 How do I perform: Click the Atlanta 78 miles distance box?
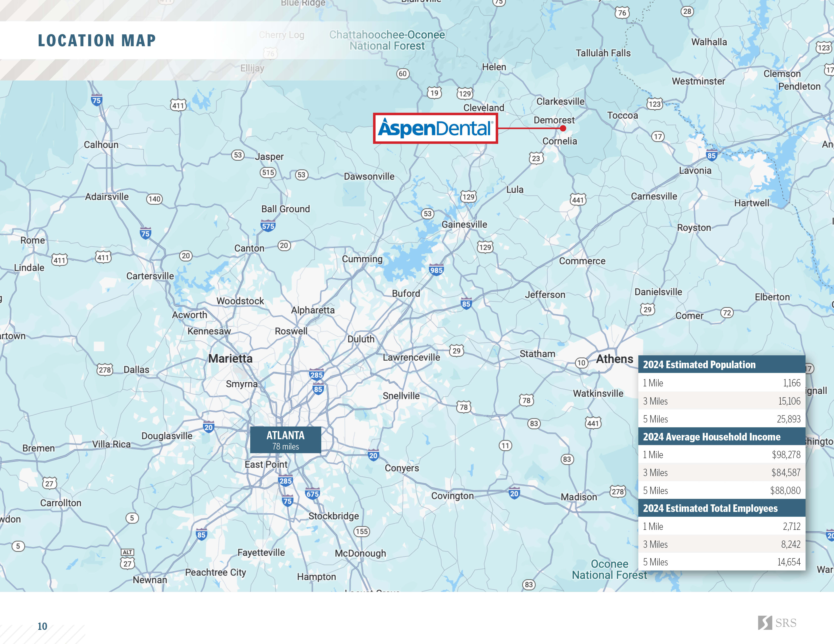pos(286,440)
